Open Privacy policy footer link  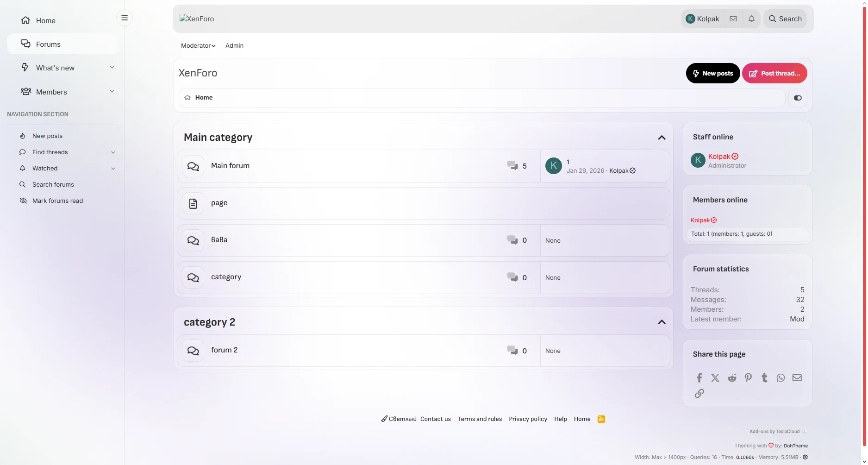[x=528, y=419]
